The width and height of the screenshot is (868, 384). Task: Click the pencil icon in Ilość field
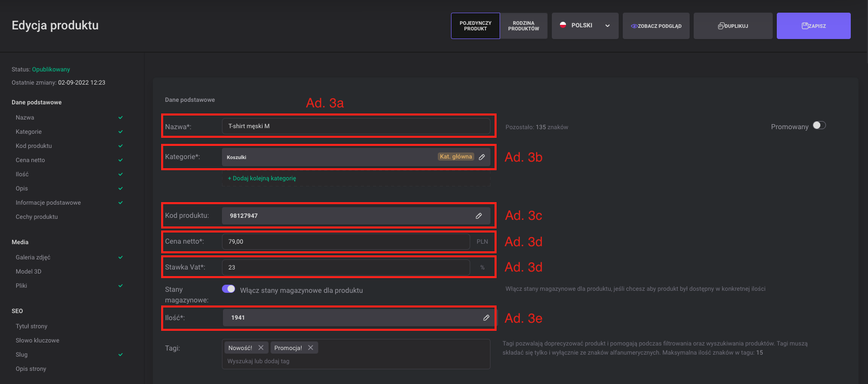(x=486, y=318)
